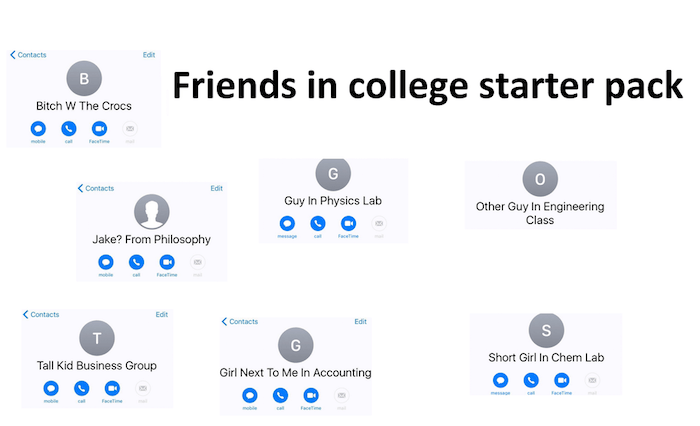Call Girl Next To Me In Accounting
Viewport: 700px width, 426px height.
coord(280,395)
